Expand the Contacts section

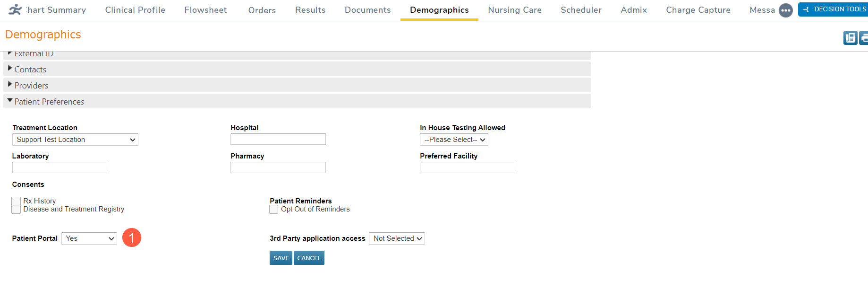click(x=30, y=70)
